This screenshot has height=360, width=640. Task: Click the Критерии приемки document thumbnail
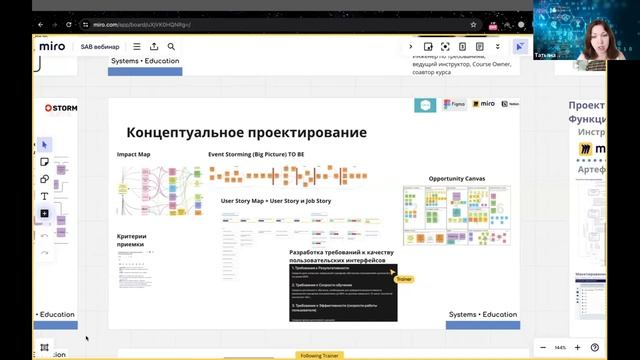pyautogui.click(x=135, y=269)
